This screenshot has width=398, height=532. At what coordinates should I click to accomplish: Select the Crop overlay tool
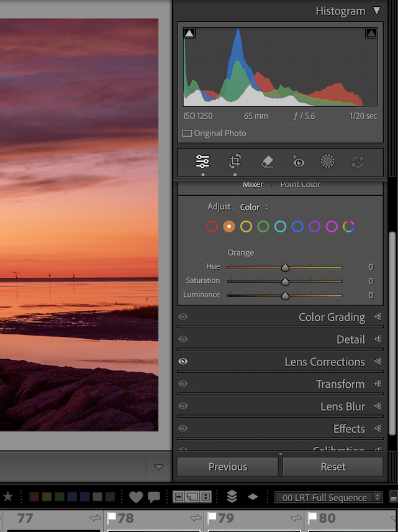(235, 162)
